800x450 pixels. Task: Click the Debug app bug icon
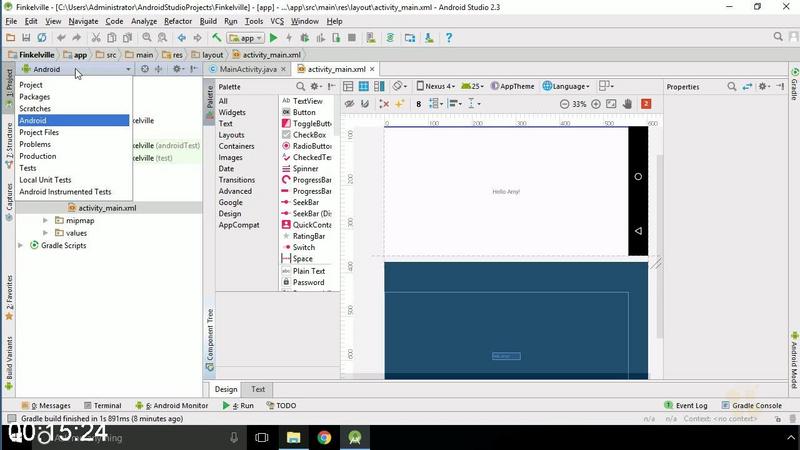point(305,38)
